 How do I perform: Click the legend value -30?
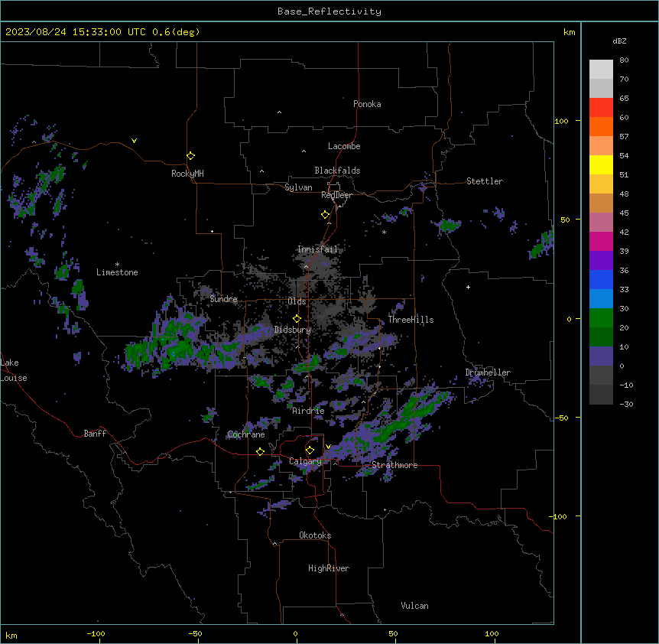(626, 404)
